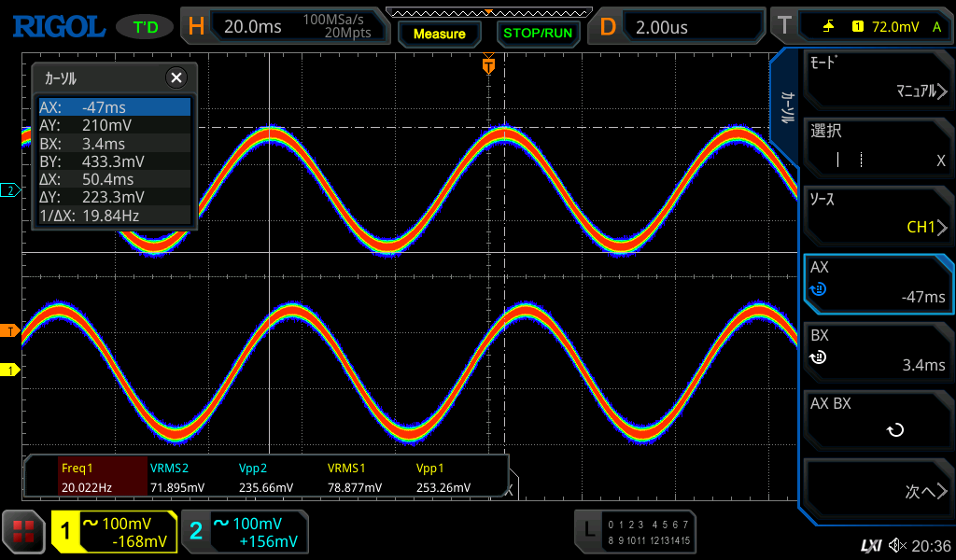Select the channel 1 yellow ground marker
Screen dimensions: 956x560
pyautogui.click(x=11, y=371)
